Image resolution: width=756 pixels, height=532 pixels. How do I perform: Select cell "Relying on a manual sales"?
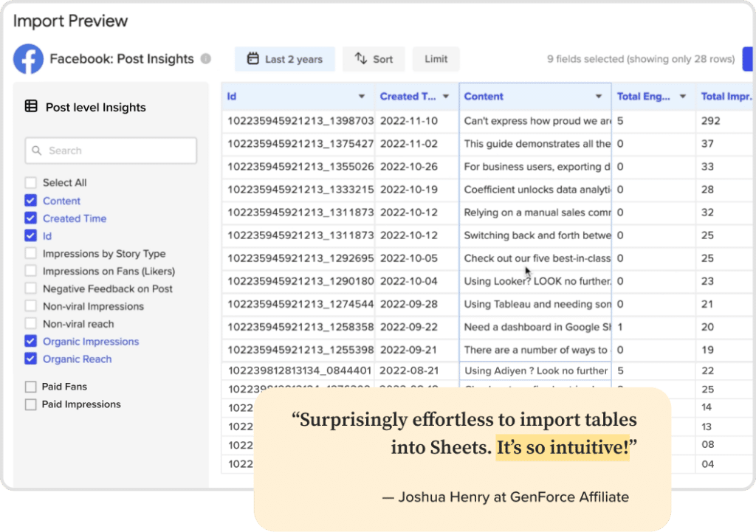[x=535, y=213]
